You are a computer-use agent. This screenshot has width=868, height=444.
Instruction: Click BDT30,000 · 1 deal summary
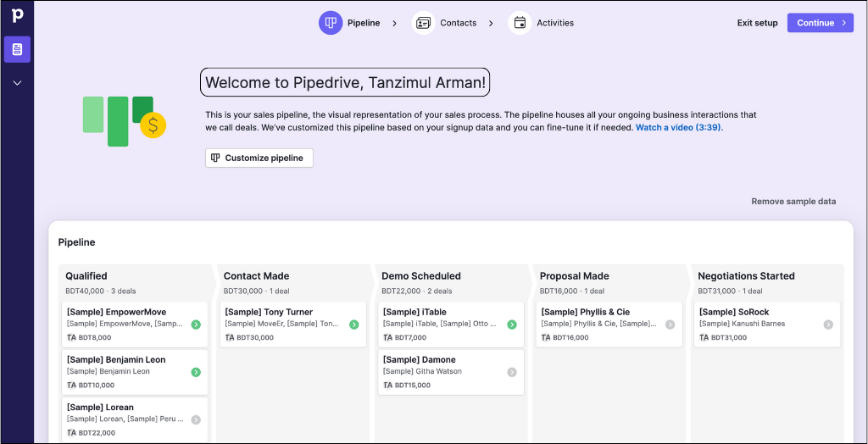click(x=256, y=291)
